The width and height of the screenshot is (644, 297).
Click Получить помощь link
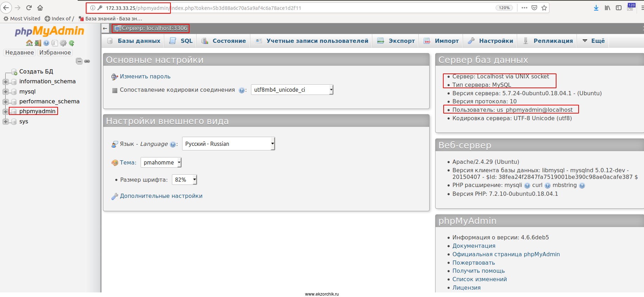(x=478, y=271)
